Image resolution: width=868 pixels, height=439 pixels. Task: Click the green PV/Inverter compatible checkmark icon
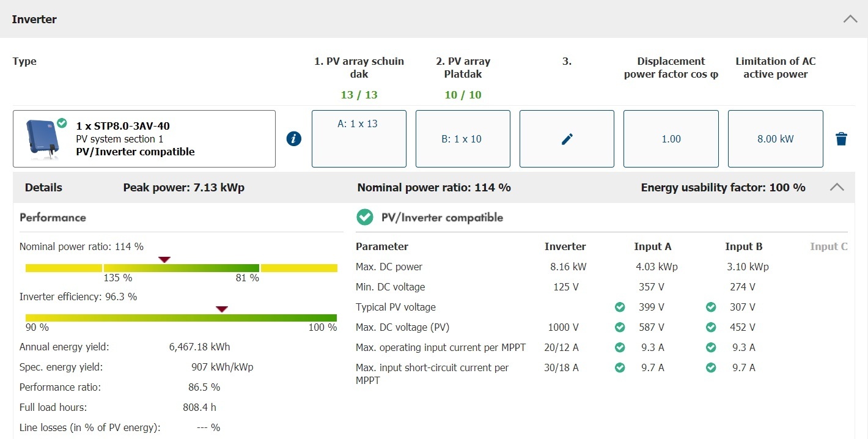point(365,217)
